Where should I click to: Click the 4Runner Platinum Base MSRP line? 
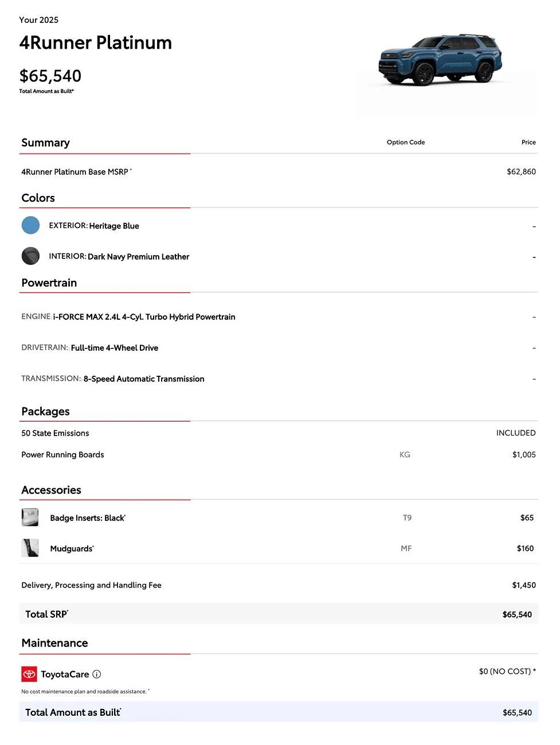tap(75, 172)
